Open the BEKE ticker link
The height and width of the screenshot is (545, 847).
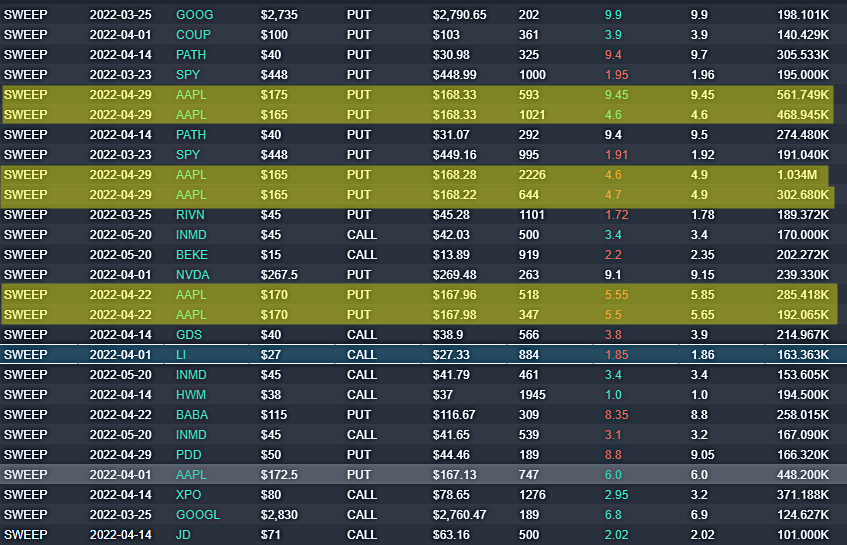click(x=192, y=254)
